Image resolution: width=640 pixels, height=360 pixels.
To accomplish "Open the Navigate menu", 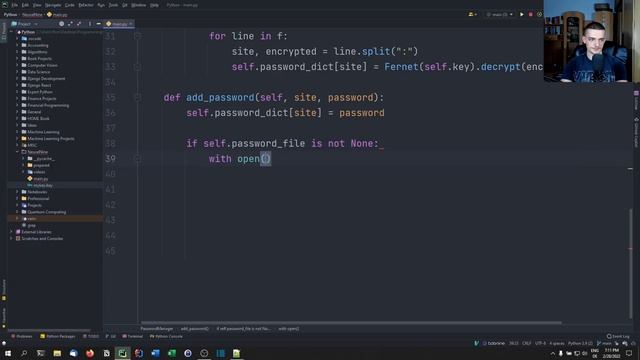I will click(53, 5).
